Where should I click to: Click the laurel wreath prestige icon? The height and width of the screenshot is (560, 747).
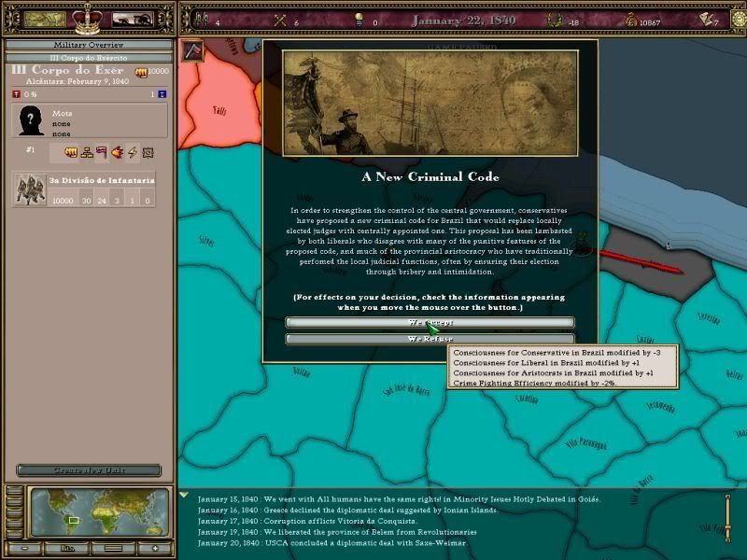click(553, 20)
